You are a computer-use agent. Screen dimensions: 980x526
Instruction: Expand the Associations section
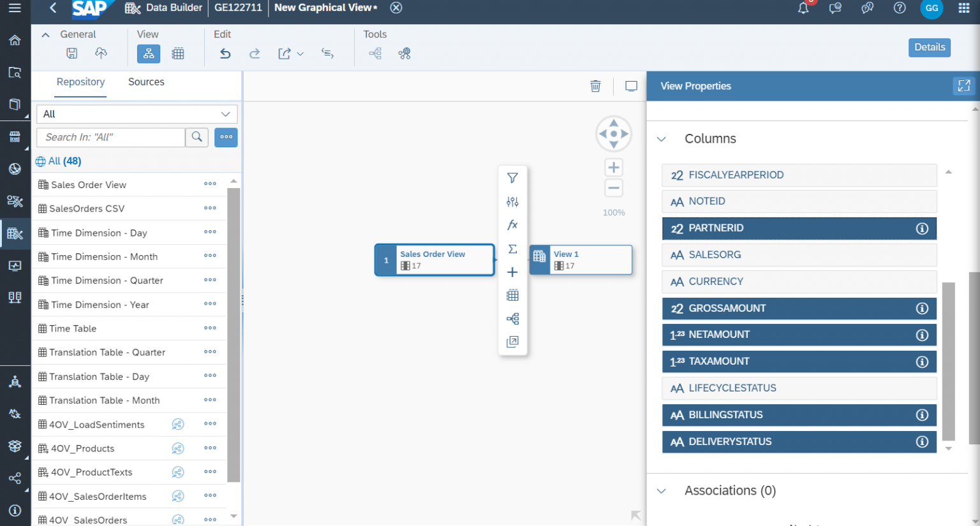(x=661, y=490)
